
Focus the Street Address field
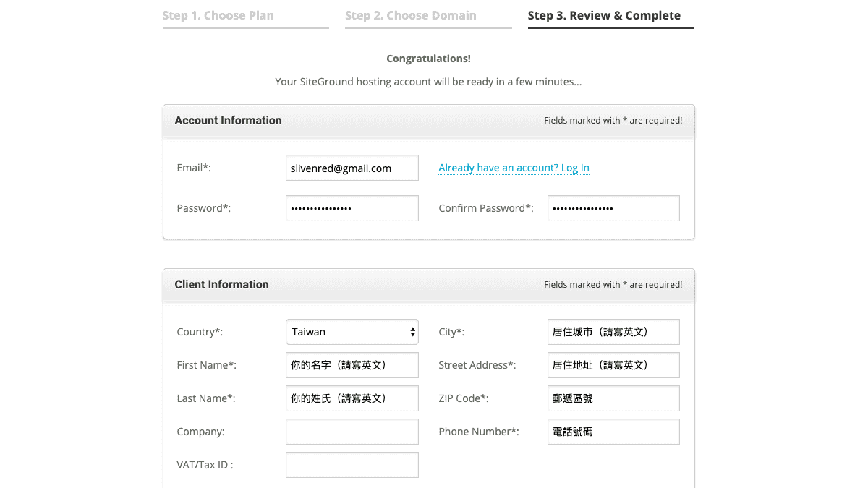click(x=613, y=365)
